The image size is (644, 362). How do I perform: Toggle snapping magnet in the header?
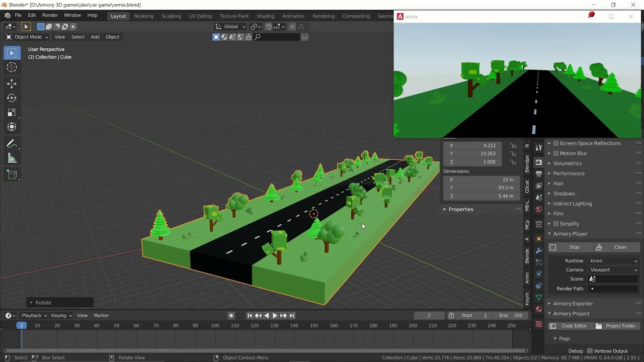tap(268, 27)
